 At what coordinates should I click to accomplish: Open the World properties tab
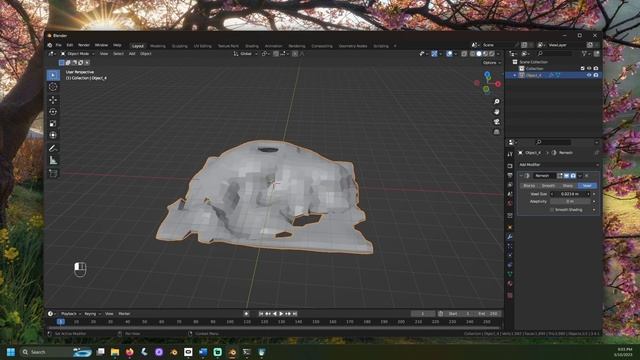[x=510, y=204]
